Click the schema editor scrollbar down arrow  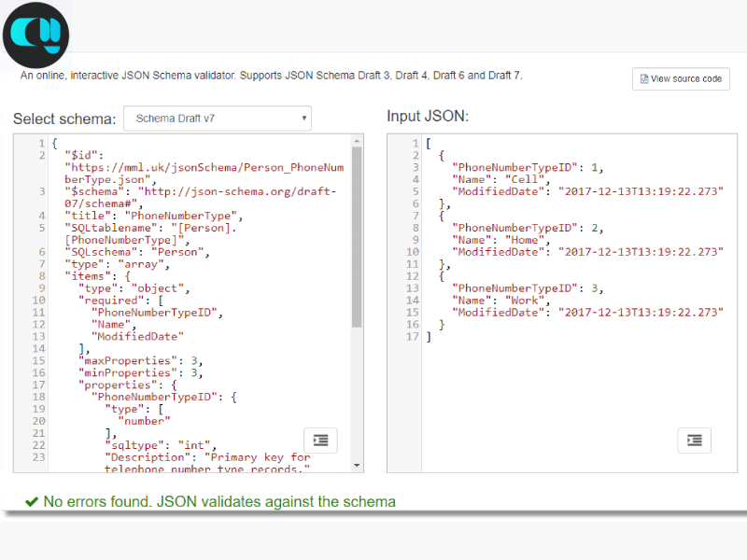point(357,465)
